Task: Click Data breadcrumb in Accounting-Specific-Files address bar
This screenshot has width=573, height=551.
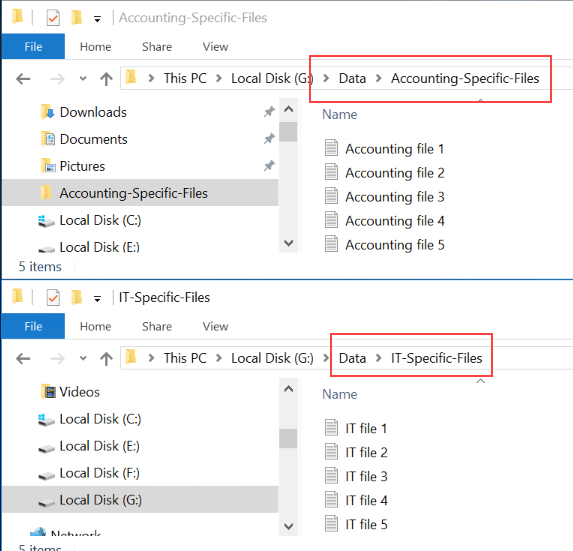Action: [x=352, y=78]
